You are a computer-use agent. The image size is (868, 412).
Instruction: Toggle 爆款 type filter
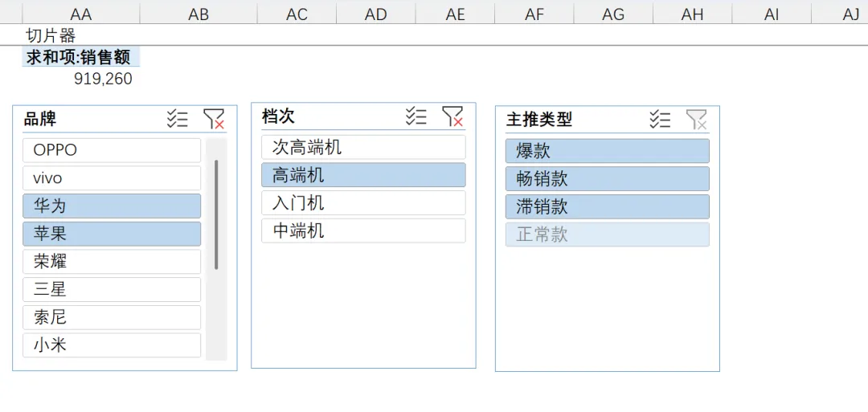608,151
